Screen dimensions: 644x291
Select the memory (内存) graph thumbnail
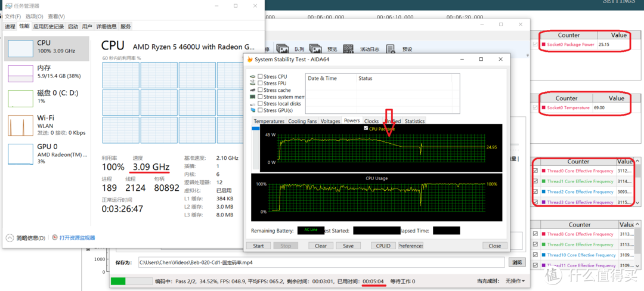coord(21,73)
